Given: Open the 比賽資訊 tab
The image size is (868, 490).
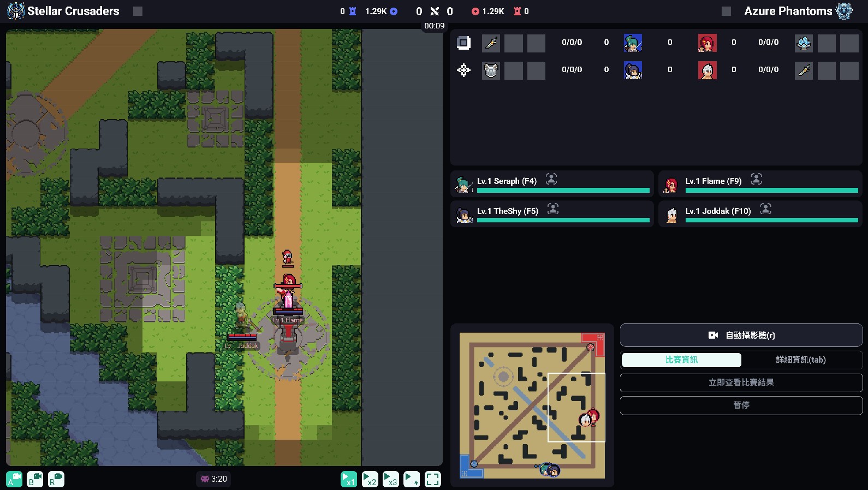Looking at the screenshot, I should click(x=681, y=359).
